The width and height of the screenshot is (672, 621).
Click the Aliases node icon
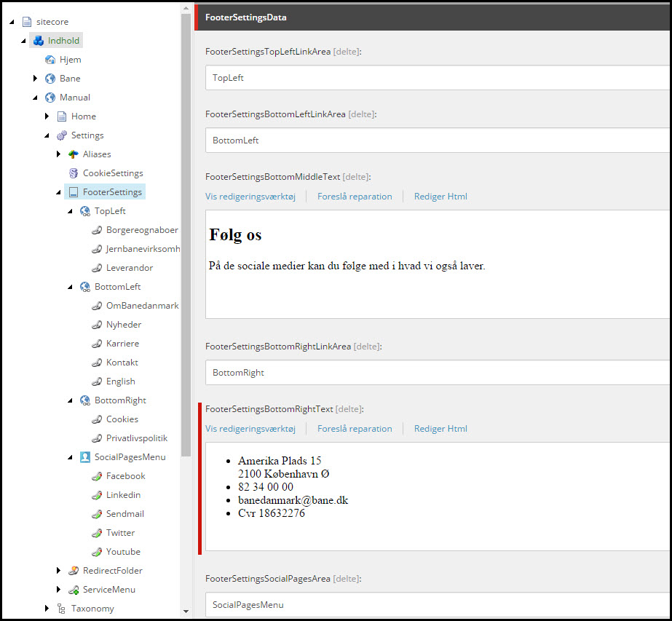coord(74,154)
